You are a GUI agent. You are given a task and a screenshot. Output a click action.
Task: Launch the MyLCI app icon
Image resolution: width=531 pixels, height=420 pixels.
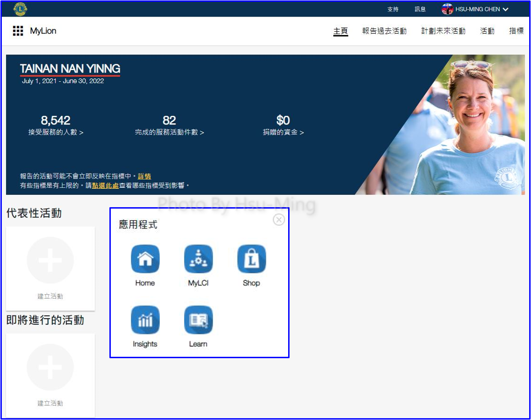(x=198, y=259)
